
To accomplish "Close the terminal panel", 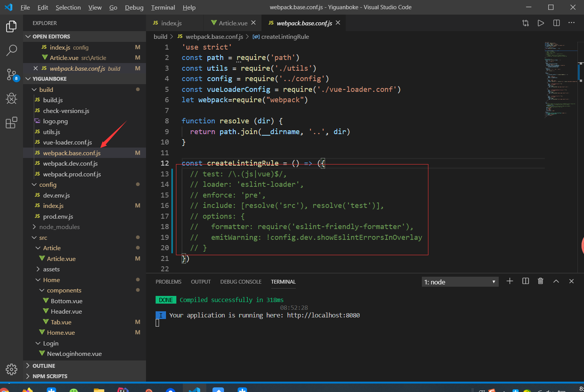I will click(571, 281).
